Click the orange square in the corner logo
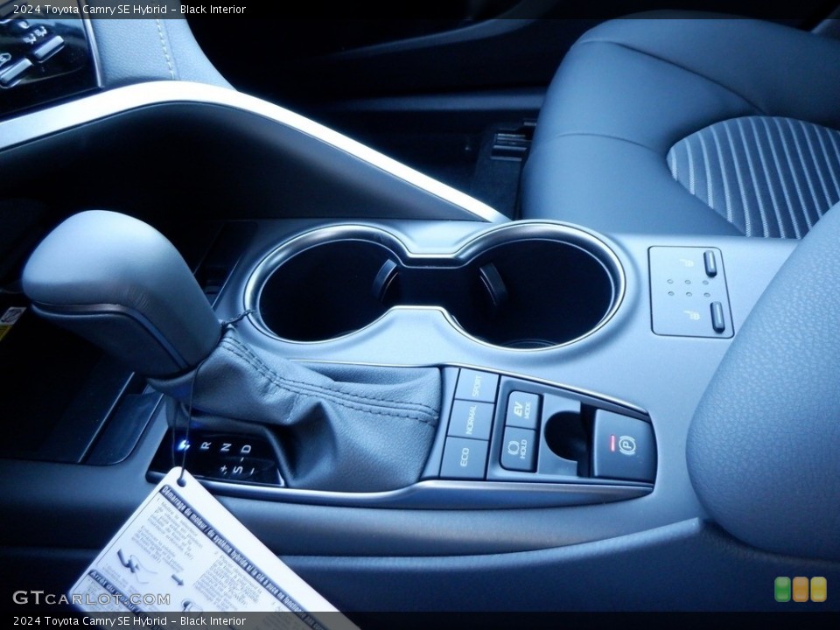The height and width of the screenshot is (630, 840). 801,589
